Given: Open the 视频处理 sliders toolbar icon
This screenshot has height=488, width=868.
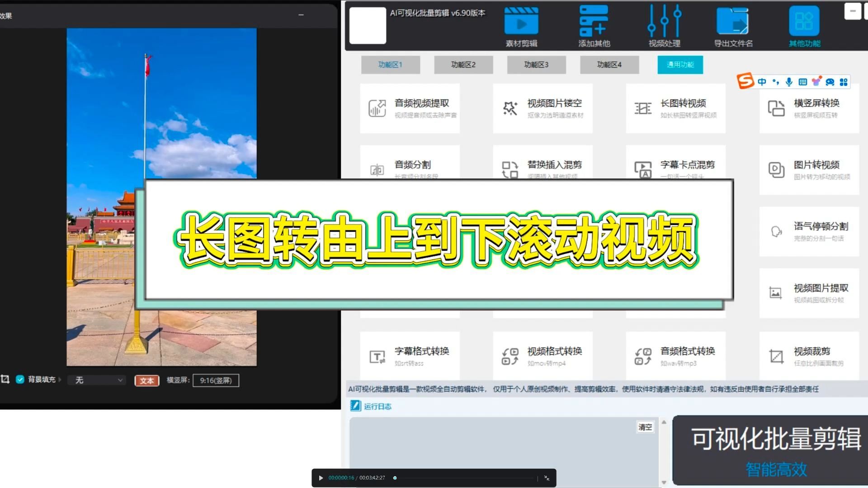Looking at the screenshot, I should coord(664,21).
